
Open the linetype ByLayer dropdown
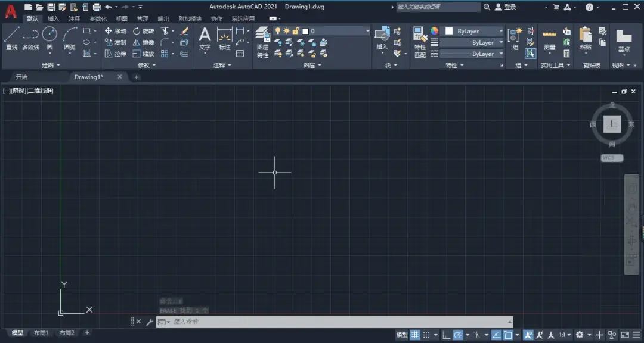click(x=472, y=54)
